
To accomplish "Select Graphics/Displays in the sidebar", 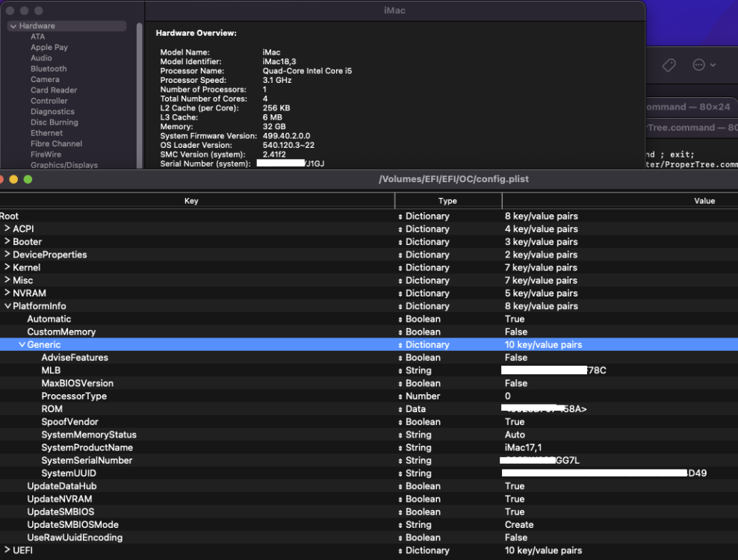I will (x=64, y=165).
